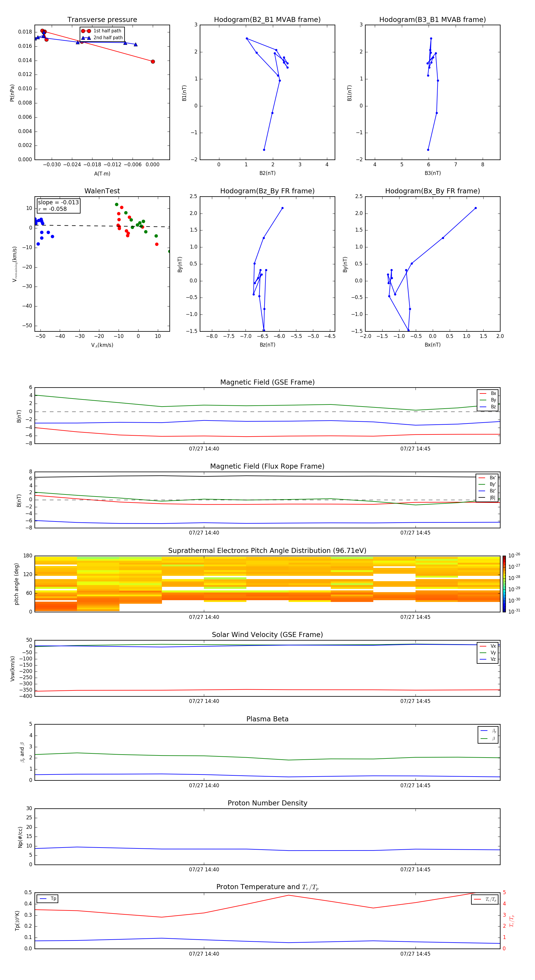
Task: Click the 10^-26 label on the colorbar
Action: click(x=514, y=555)
